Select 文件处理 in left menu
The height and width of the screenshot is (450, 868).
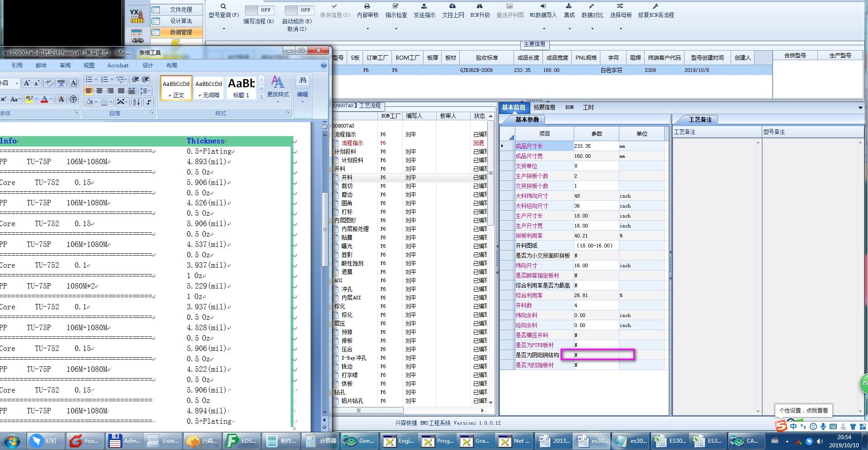click(x=176, y=9)
